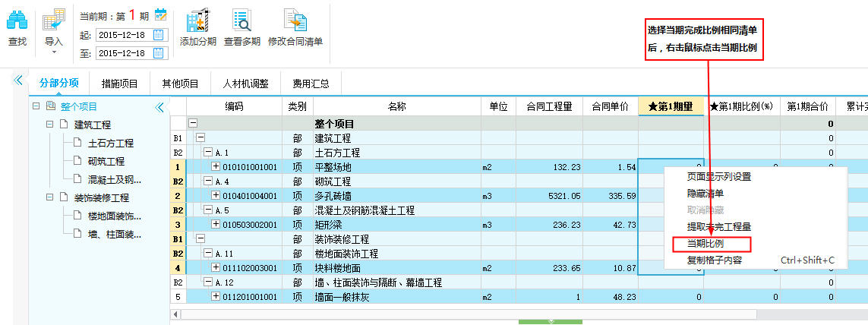Open the 当前期 calendar icon
The image size is (868, 325).
[160, 14]
